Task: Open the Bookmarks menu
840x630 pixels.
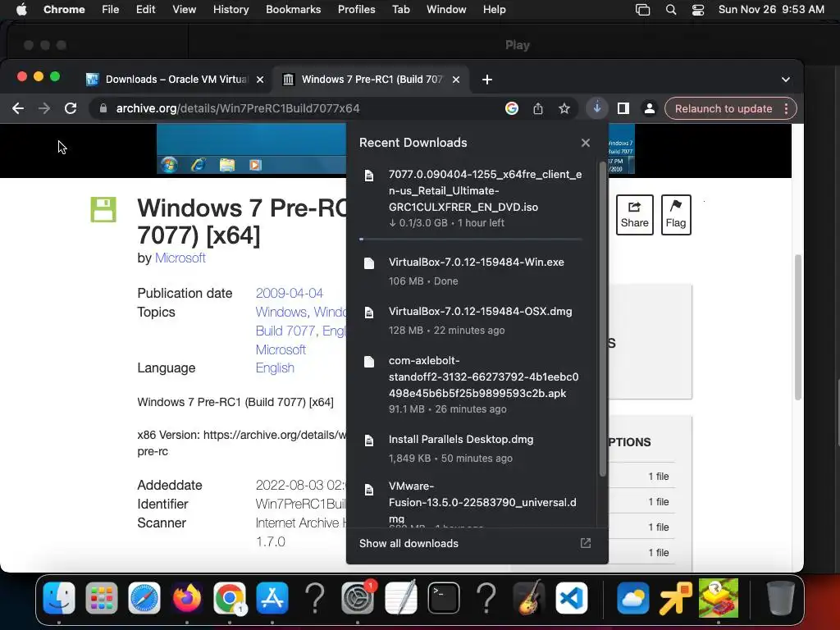Action: coord(293,10)
